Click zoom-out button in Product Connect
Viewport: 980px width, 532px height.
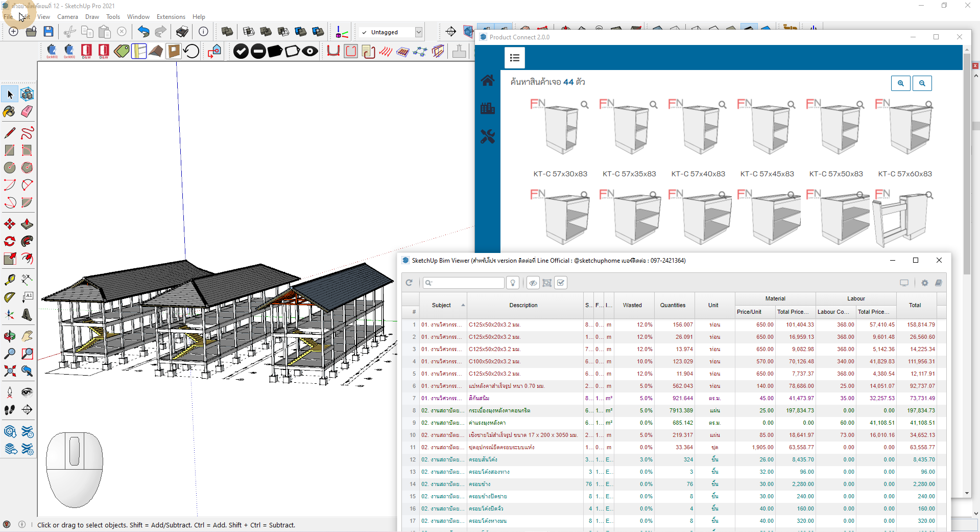[x=922, y=83]
